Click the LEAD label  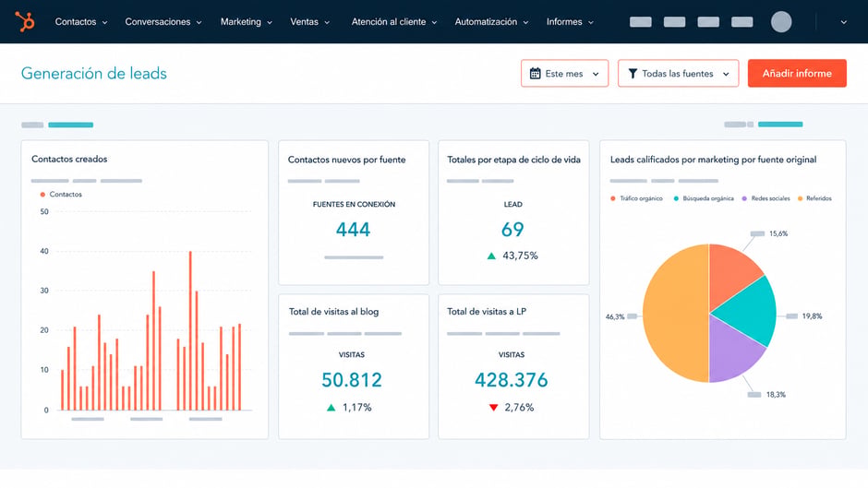tap(512, 204)
